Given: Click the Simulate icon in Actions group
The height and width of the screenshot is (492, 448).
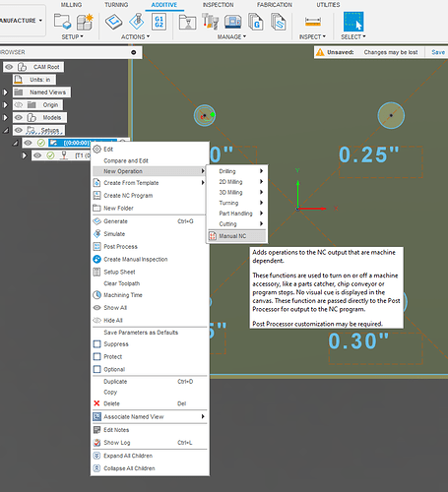Looking at the screenshot, I should 137,22.
